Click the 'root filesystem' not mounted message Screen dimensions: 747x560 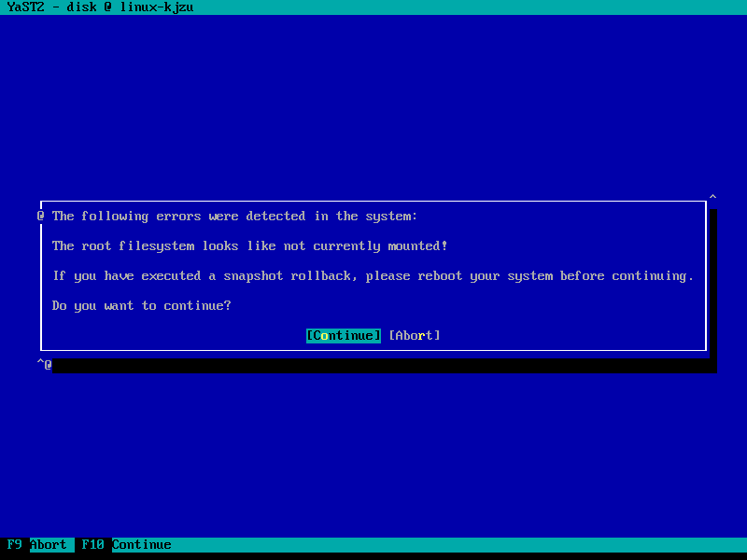[249, 245]
